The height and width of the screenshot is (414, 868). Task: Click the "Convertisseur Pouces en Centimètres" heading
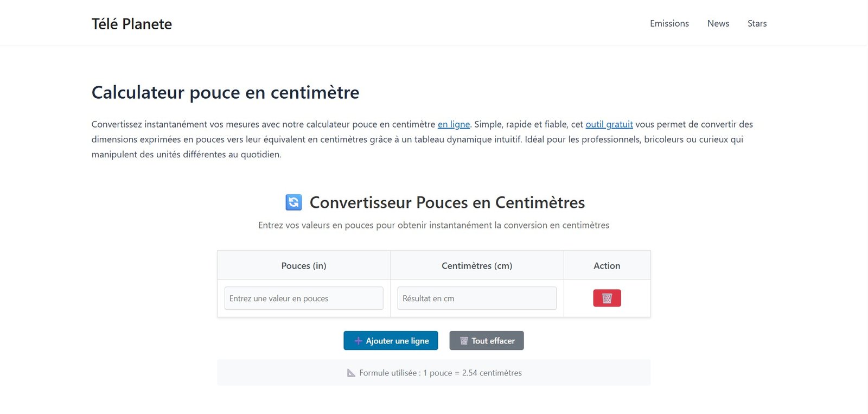tap(446, 202)
